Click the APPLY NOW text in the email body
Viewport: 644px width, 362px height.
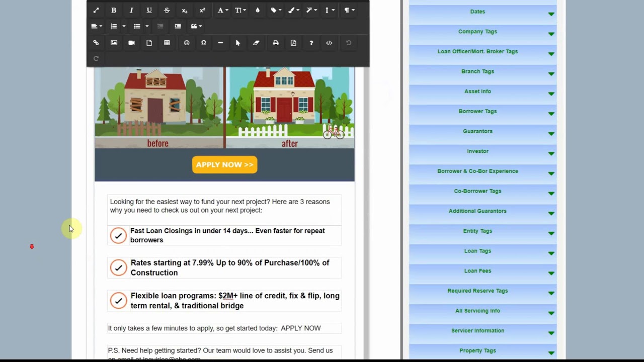(300, 328)
